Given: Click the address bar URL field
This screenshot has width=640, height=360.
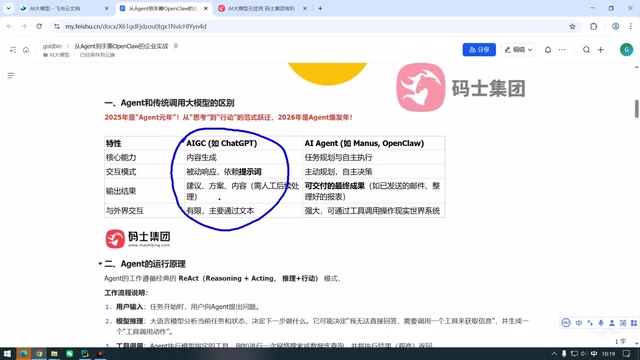Looking at the screenshot, I should coord(314,26).
